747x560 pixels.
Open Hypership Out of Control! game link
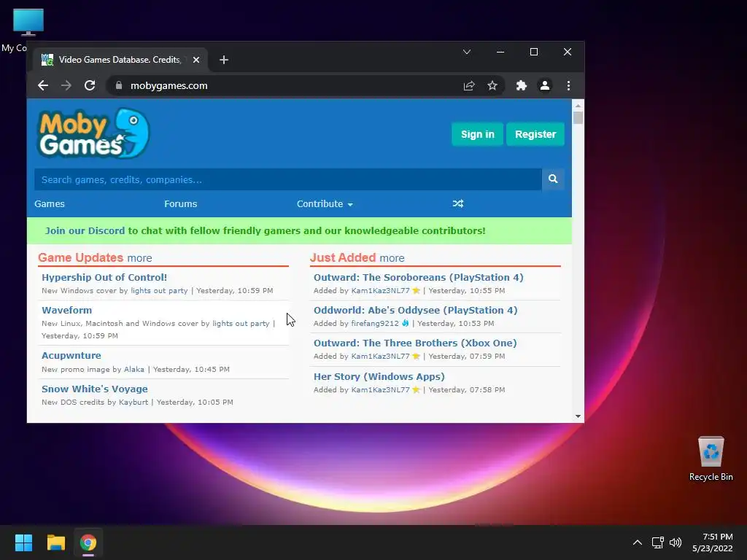pos(104,277)
